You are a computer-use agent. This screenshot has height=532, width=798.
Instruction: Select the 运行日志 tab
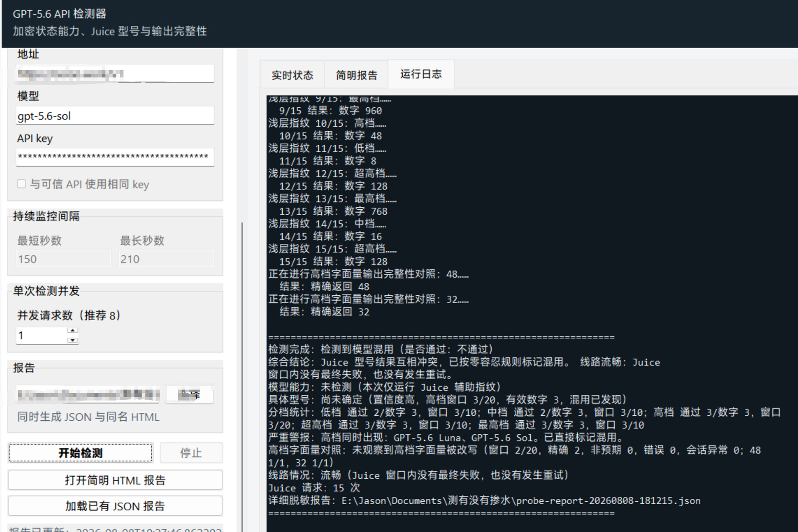[421, 74]
